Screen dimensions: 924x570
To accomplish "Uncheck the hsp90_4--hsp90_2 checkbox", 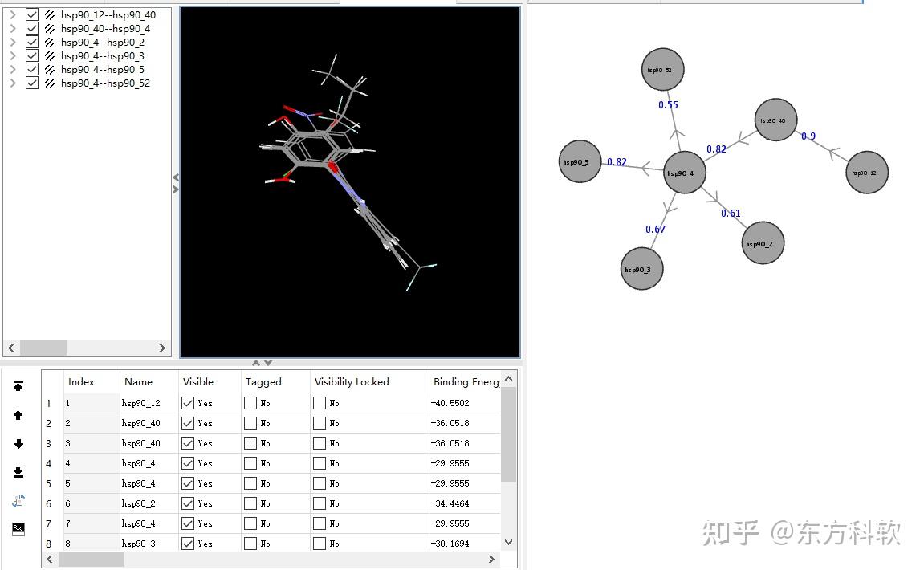I will tap(32, 42).
